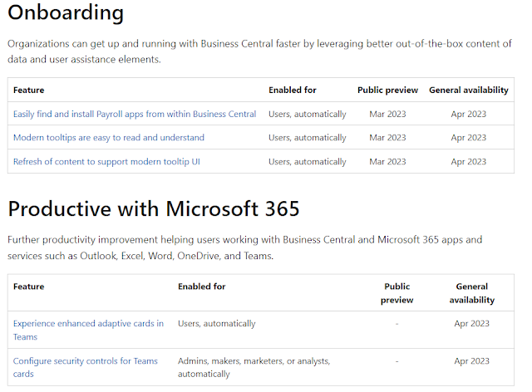532x392 pixels.
Task: Click General availability header in Onboarding table
Action: tap(469, 90)
